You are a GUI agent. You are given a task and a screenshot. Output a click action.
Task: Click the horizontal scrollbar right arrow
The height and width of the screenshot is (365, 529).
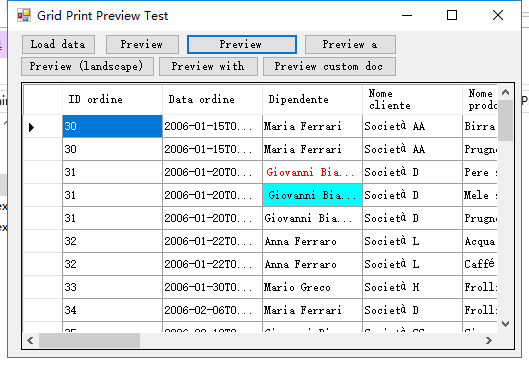(x=489, y=340)
